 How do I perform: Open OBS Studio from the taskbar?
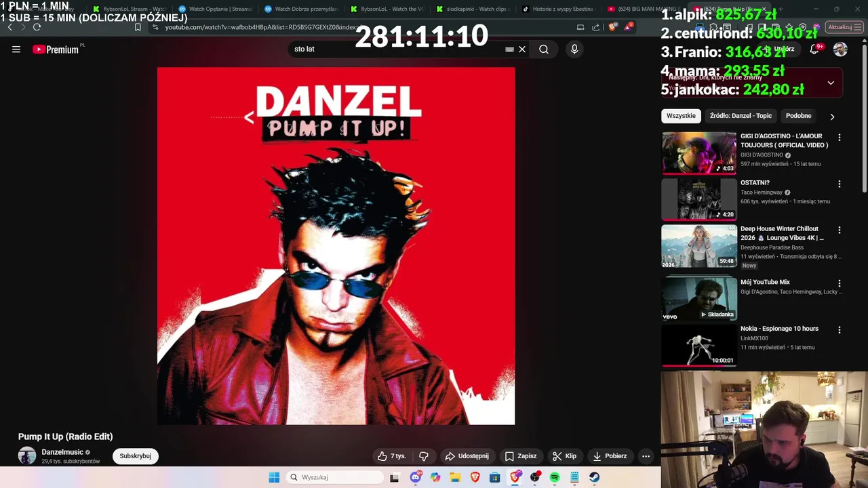pyautogui.click(x=535, y=477)
